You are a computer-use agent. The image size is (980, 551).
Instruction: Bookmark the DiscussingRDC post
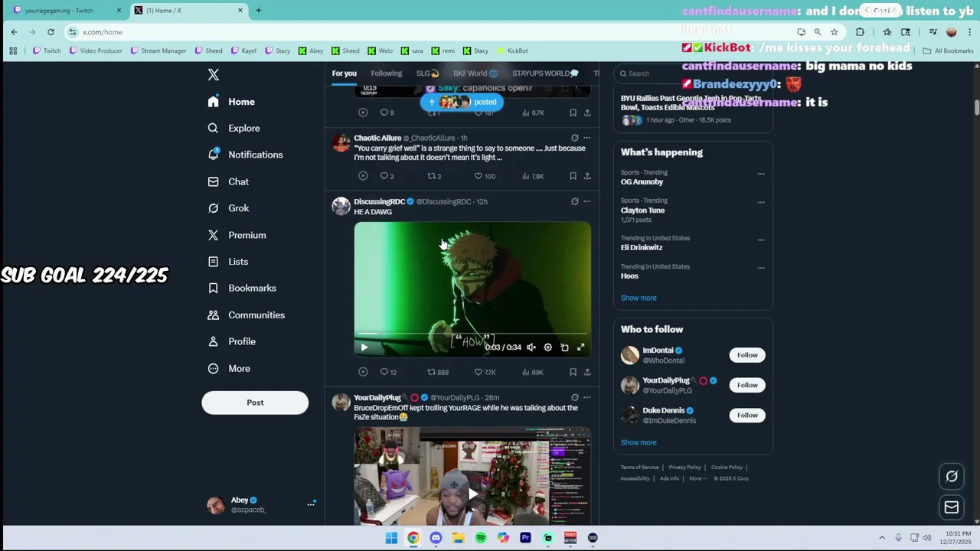click(573, 372)
